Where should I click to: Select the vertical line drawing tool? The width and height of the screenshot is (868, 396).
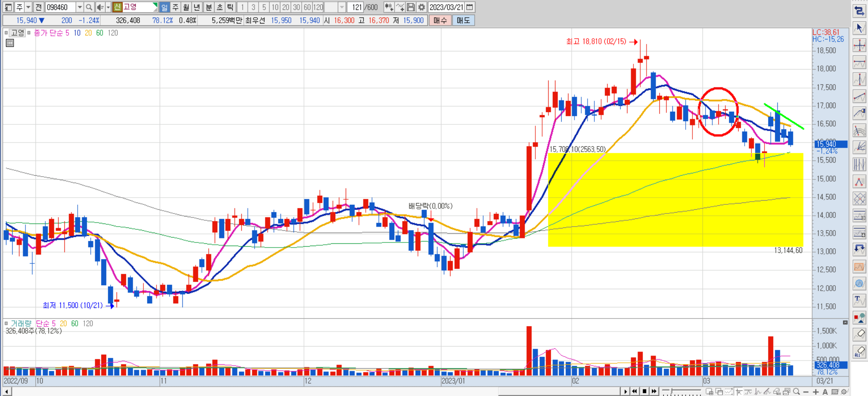pyautogui.click(x=859, y=79)
